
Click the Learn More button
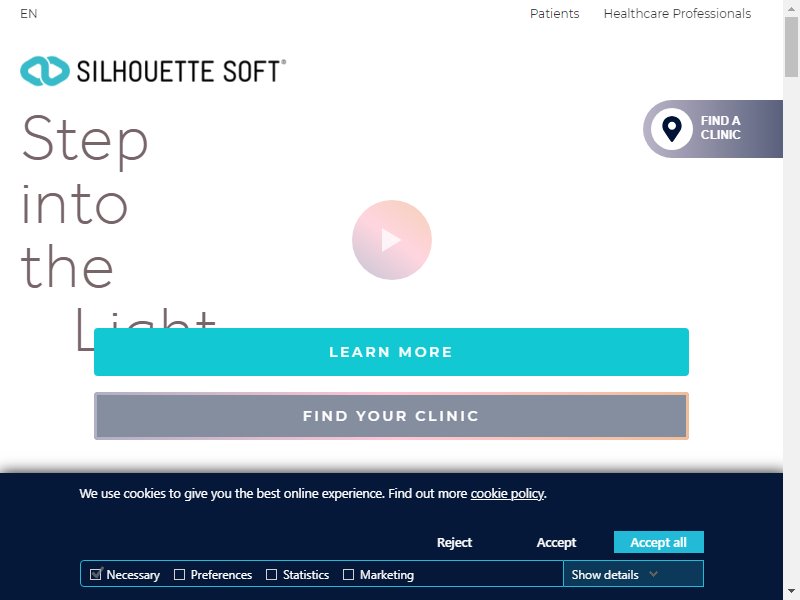tap(391, 352)
